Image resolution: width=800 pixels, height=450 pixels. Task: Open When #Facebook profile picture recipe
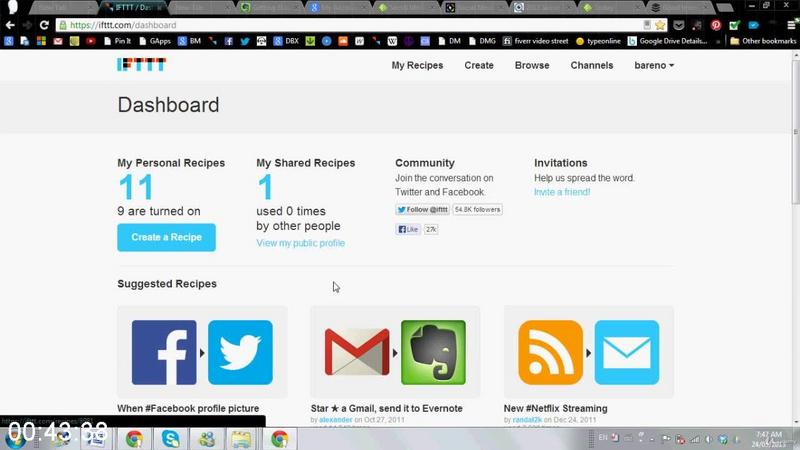point(188,408)
